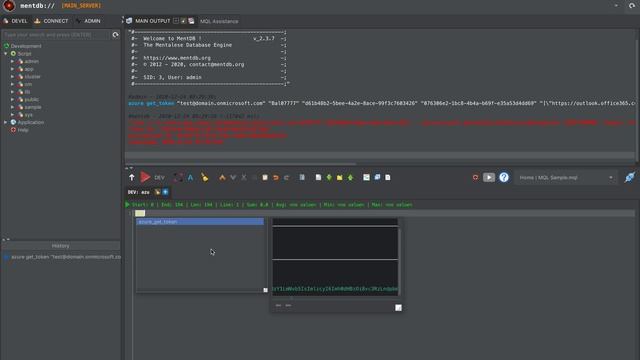
Task: Click the last white page icon in toolbar
Action: click(388, 178)
